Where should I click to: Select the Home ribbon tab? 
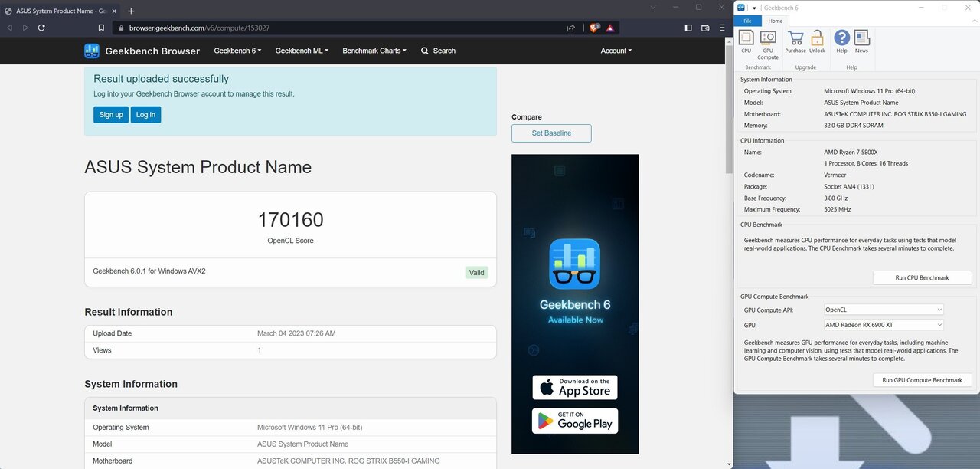775,21
